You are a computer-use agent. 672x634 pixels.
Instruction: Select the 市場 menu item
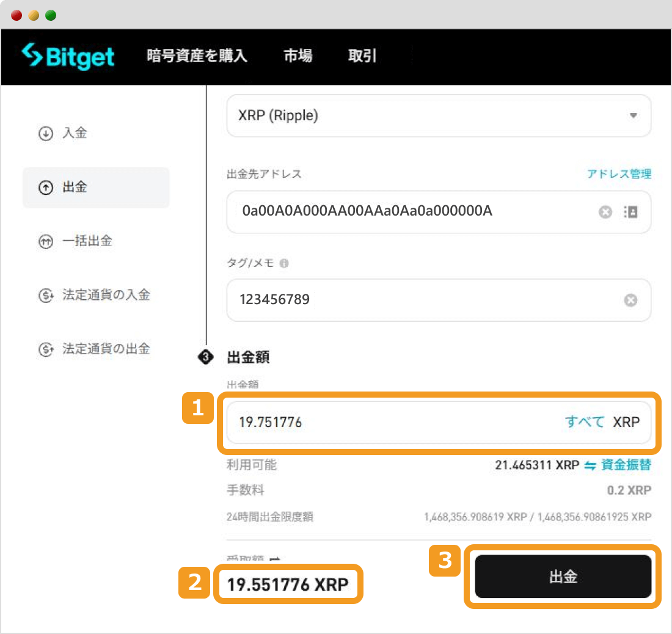(298, 56)
